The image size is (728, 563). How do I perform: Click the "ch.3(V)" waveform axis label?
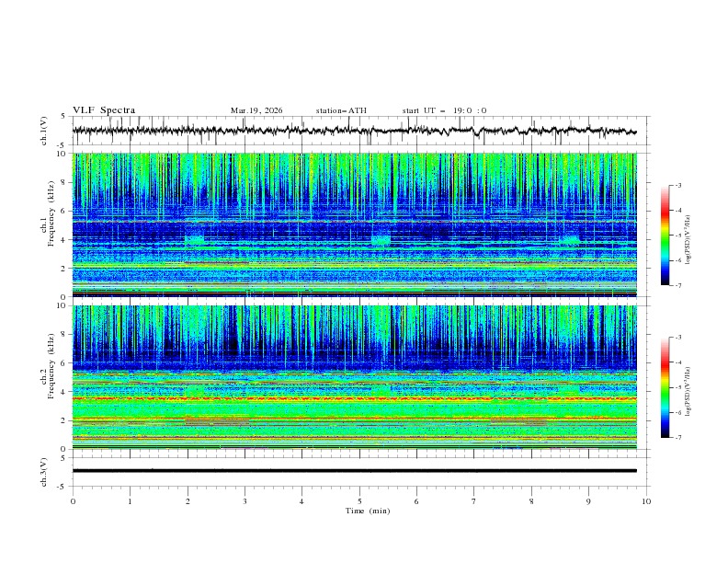[x=44, y=472]
